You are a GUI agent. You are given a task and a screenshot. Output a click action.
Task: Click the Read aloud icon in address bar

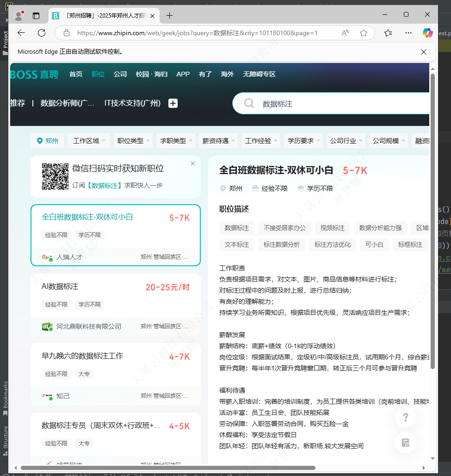pos(345,33)
